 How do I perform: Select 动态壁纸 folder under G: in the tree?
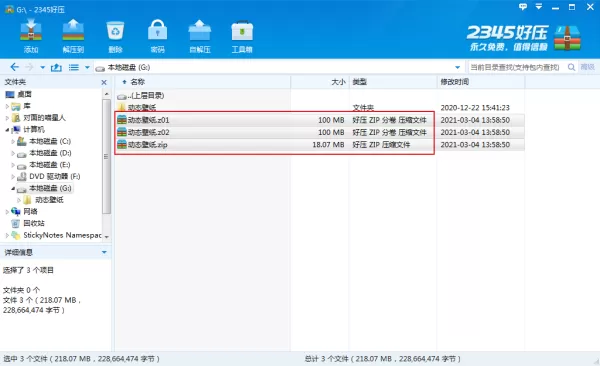(x=49, y=200)
